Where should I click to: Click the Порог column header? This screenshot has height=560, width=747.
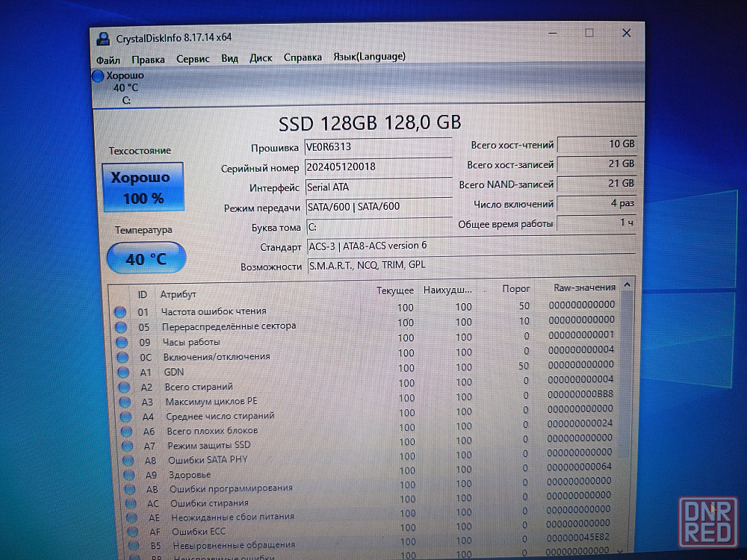coord(516,288)
